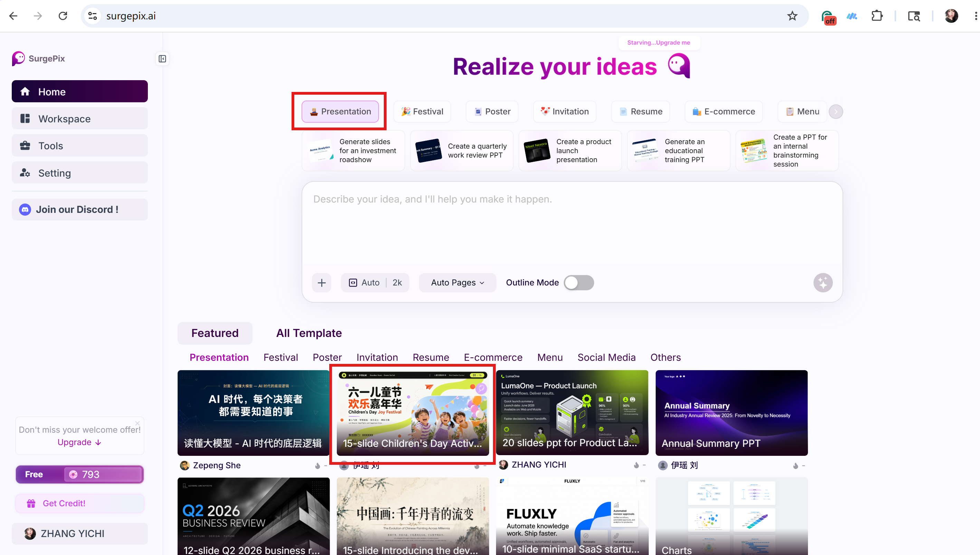Bookmark this page with the star icon
This screenshot has height=555, width=980.
pos(792,16)
